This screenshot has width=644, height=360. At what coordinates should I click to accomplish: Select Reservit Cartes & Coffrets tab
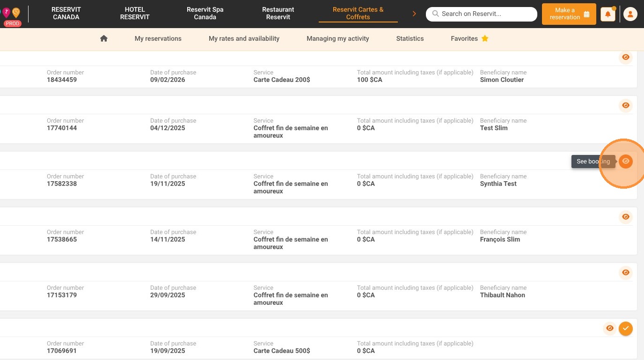358,13
